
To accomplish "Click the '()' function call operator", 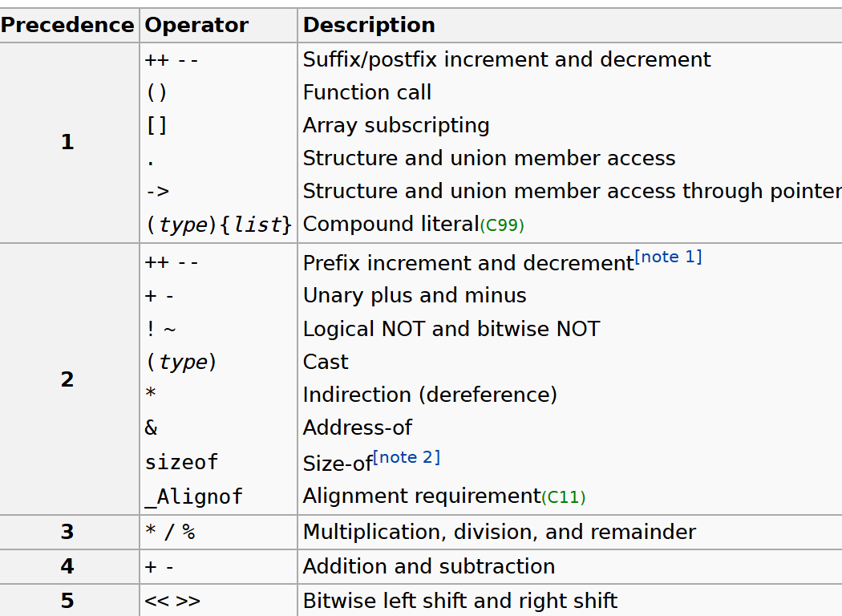I will [x=157, y=92].
